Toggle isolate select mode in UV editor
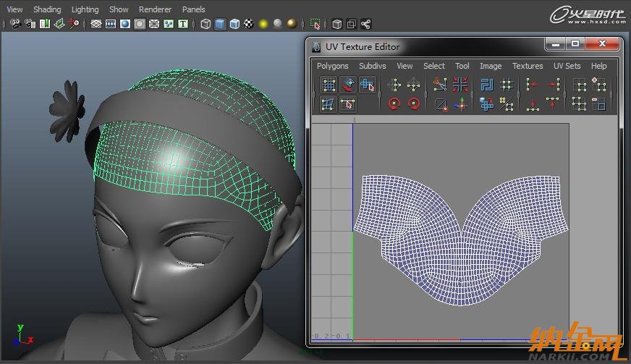This screenshot has height=364, width=631. [580, 85]
